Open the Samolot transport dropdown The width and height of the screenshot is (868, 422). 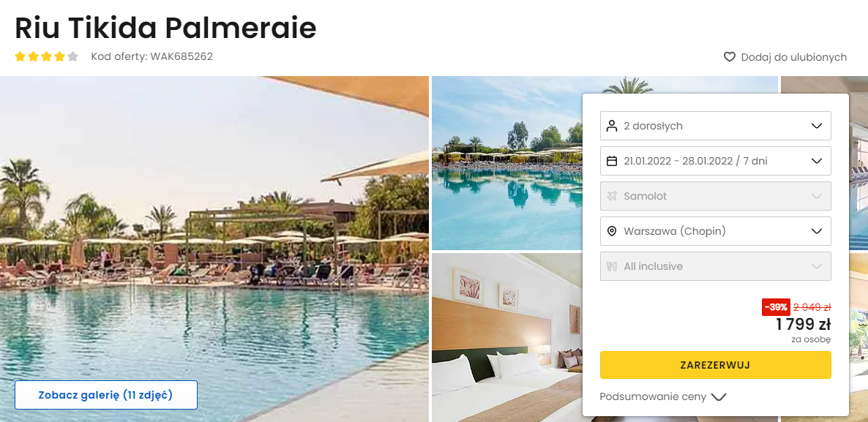point(715,196)
